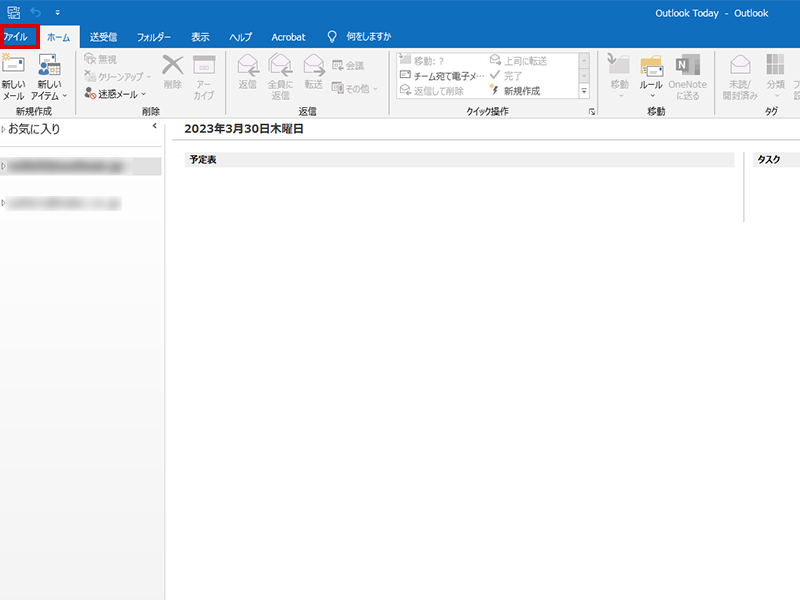The image size is (800, 600).
Task: Switch to the 送受信 tab
Action: pyautogui.click(x=104, y=37)
